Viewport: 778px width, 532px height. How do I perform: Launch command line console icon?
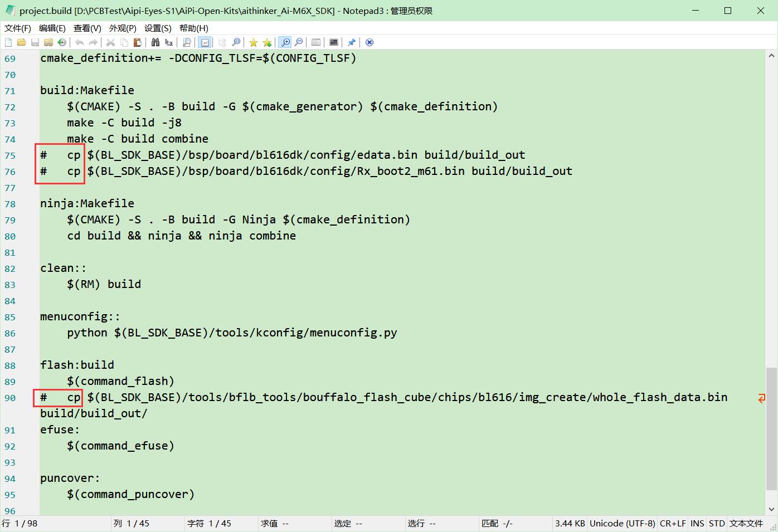(x=334, y=42)
